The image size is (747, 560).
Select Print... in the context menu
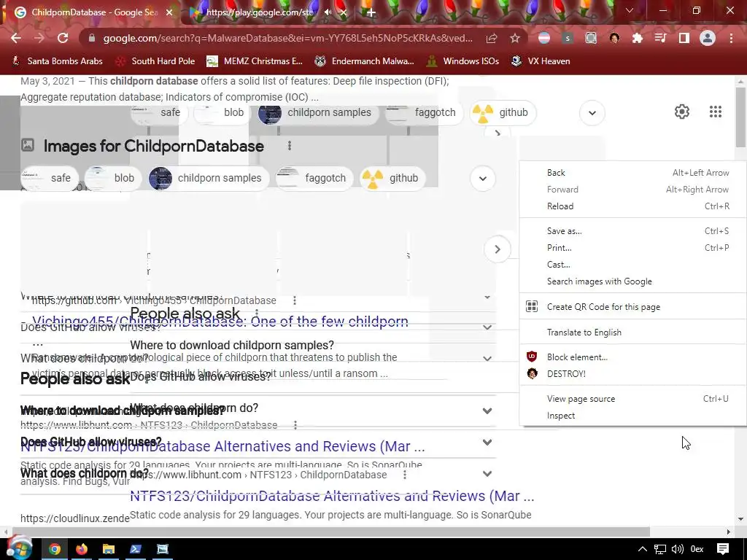pos(633,248)
